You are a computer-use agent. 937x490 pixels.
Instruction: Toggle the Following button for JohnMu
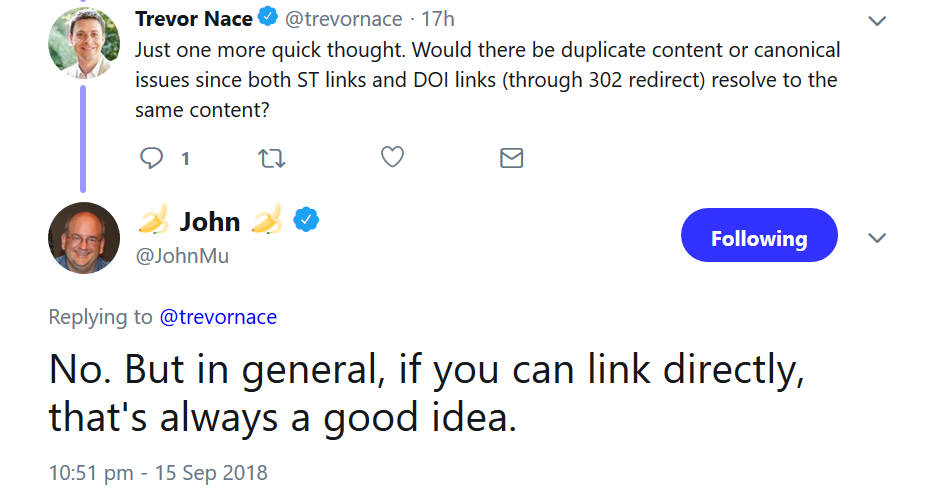tap(758, 236)
